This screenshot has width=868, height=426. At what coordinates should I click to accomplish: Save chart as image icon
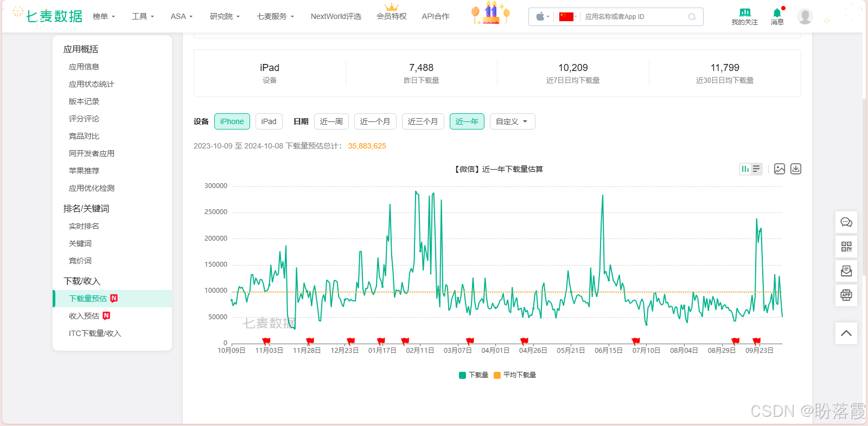tap(780, 169)
